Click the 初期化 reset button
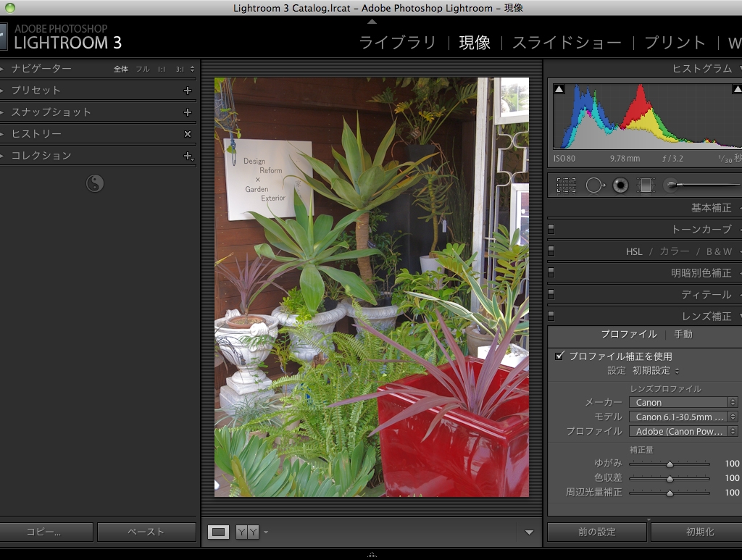The width and height of the screenshot is (742, 560). pyautogui.click(x=696, y=532)
